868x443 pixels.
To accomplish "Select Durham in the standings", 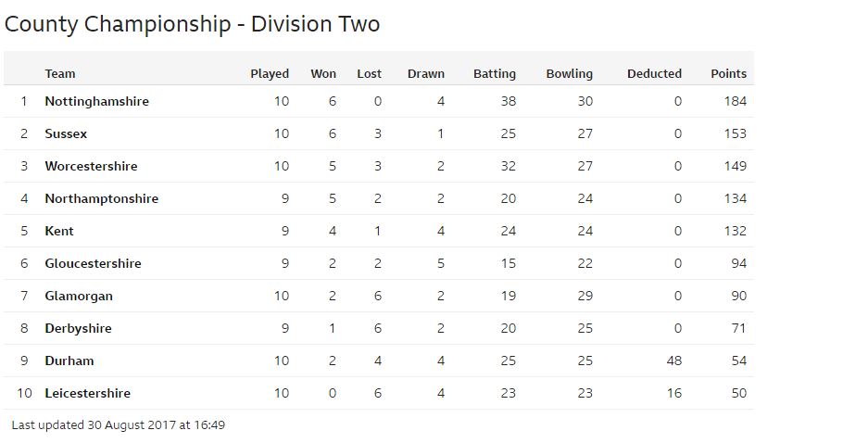I will click(69, 361).
